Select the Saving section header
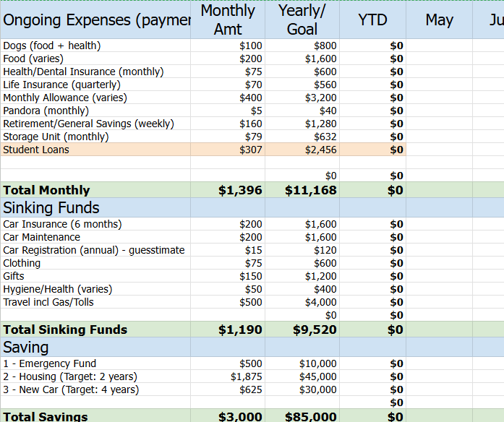This screenshot has height=422, width=504. [25, 348]
